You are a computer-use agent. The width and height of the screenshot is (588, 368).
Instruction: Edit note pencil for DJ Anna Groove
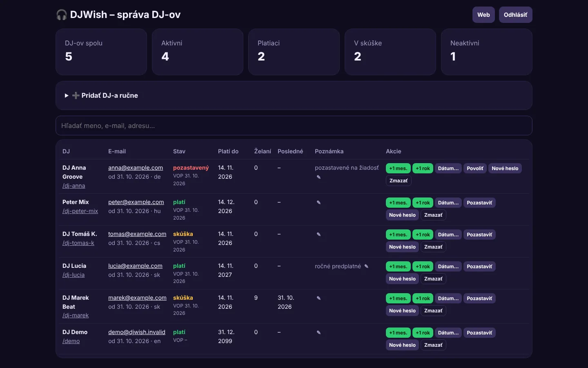[318, 177]
